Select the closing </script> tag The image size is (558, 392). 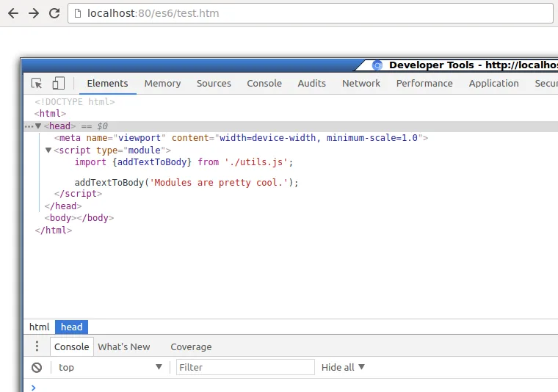coord(79,194)
